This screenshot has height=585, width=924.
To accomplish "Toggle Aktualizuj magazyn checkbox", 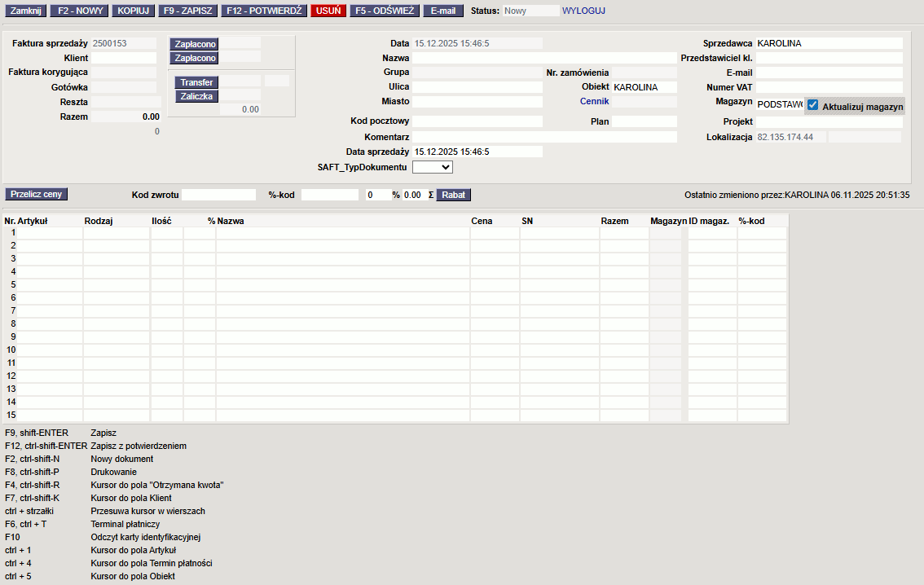I will (x=812, y=105).
